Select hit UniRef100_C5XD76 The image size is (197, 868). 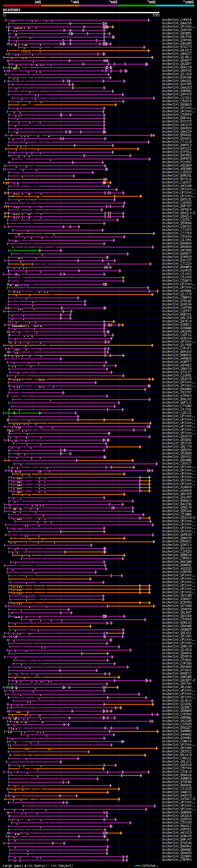coord(177,101)
